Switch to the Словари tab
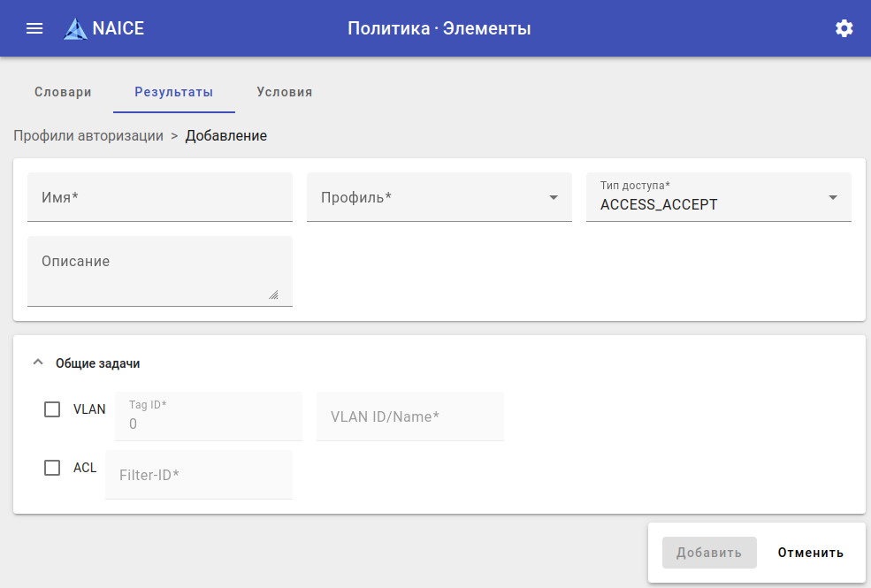The height and width of the screenshot is (588, 871). tap(63, 92)
